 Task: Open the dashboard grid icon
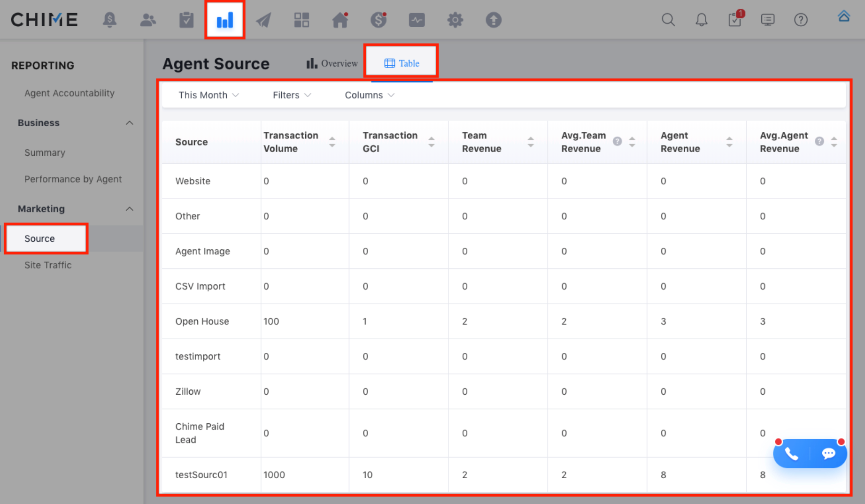point(301,20)
